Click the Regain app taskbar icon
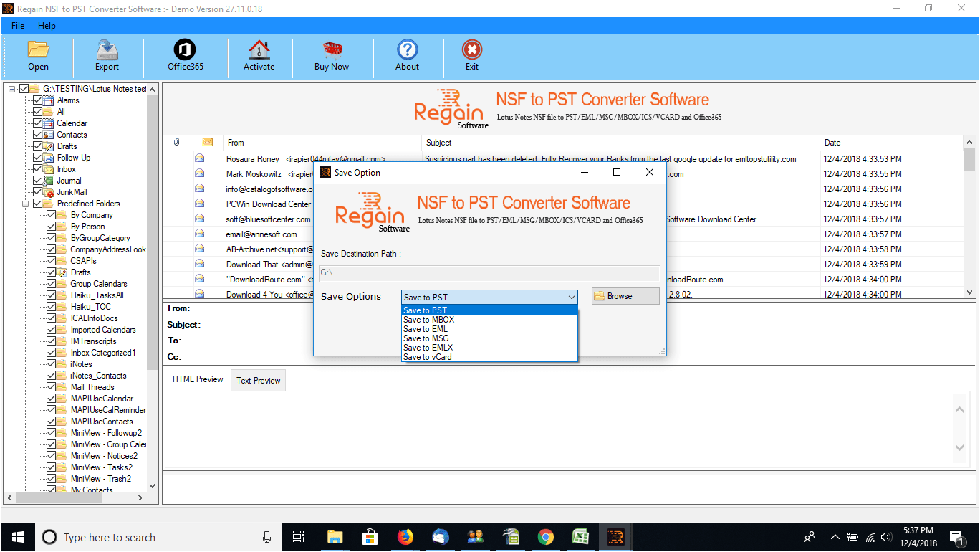The width and height of the screenshot is (980, 552). [616, 537]
